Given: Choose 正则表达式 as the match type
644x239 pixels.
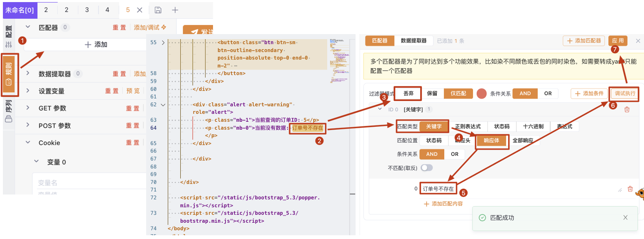Looking at the screenshot, I should 468,126.
